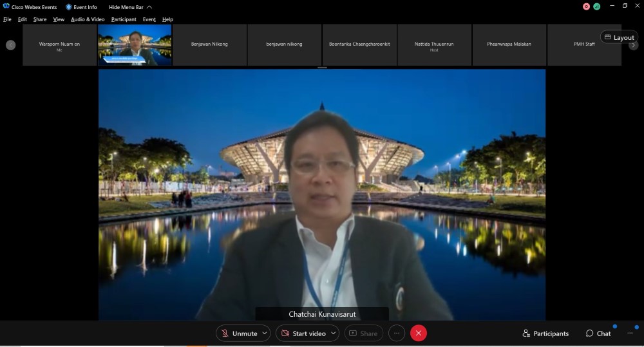Open panel options ellipsis right of Chat
Image resolution: width=644 pixels, height=347 pixels.
tap(630, 333)
